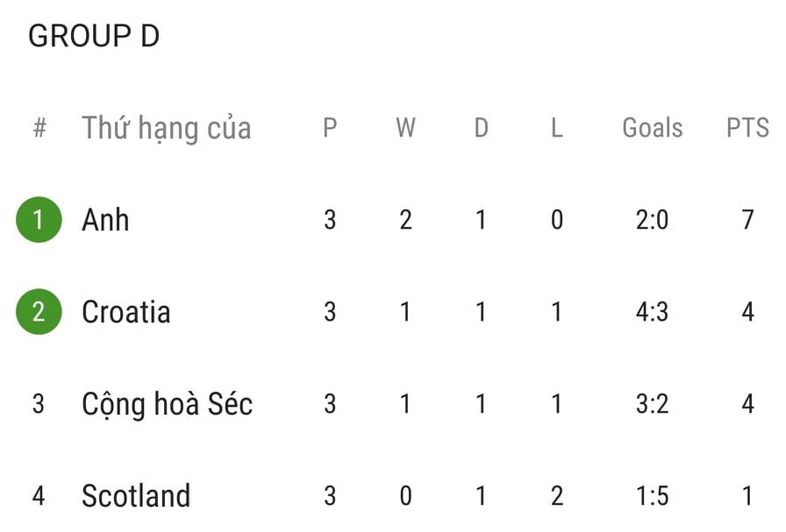Image resolution: width=786 pixels, height=532 pixels.
Task: Select the Anh team row name
Action: click(105, 219)
